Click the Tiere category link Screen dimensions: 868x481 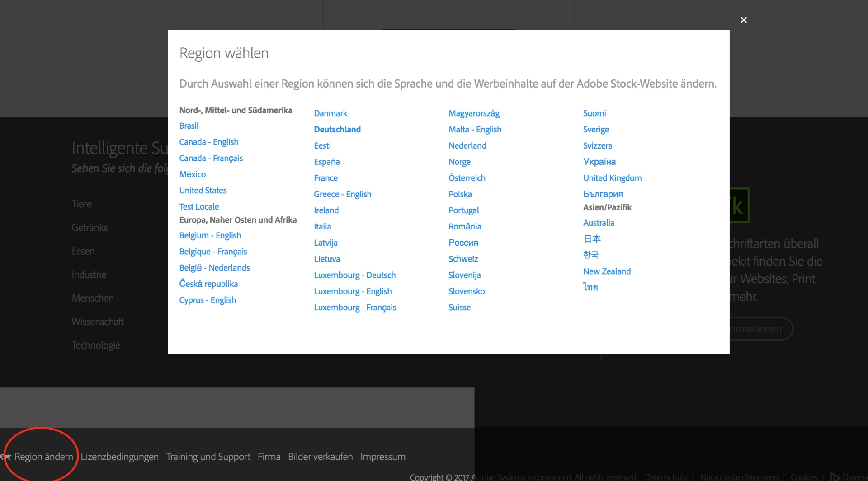click(x=81, y=204)
